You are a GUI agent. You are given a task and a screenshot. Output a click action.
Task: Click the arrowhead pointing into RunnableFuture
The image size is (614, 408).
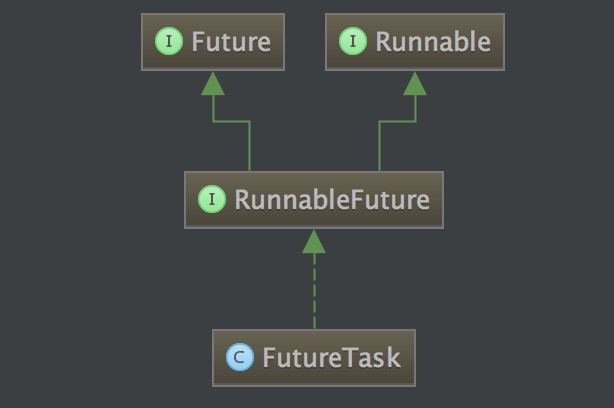[314, 241]
